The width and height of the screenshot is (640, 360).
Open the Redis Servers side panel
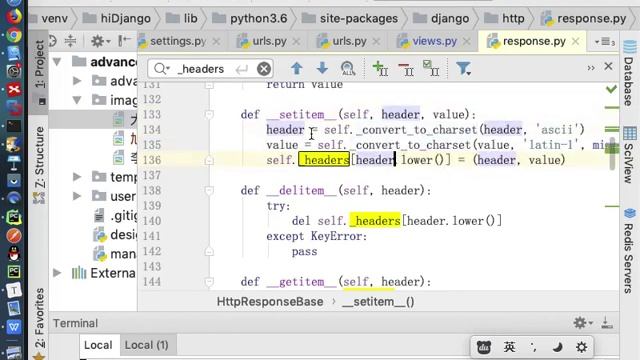click(x=629, y=251)
